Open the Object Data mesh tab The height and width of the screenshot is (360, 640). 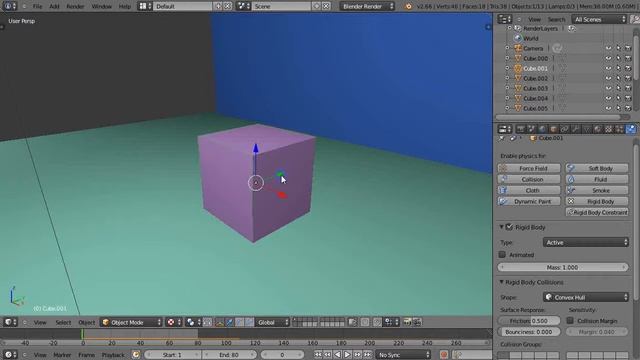(587, 129)
